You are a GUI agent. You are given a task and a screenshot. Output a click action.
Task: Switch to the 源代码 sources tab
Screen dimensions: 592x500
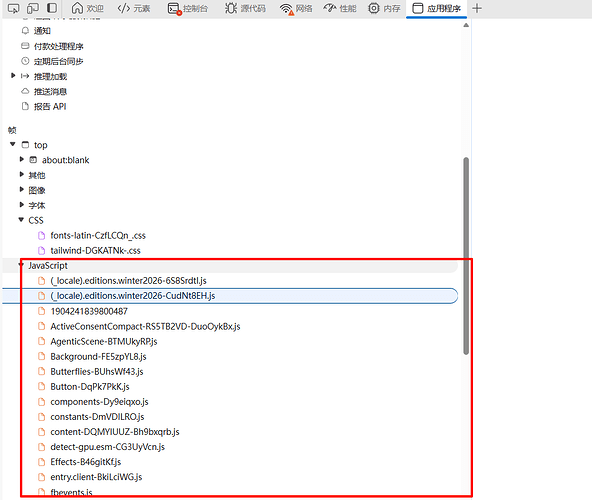pyautogui.click(x=245, y=8)
